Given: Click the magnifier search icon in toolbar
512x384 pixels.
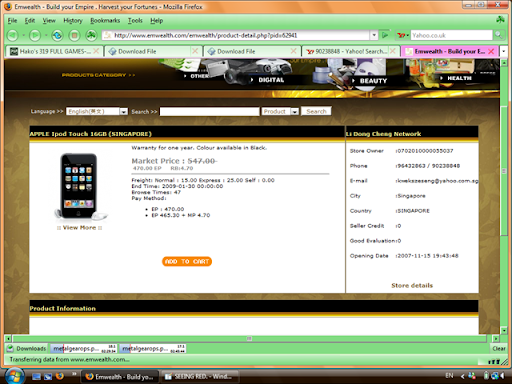Looking at the screenshot, I should 498,35.
